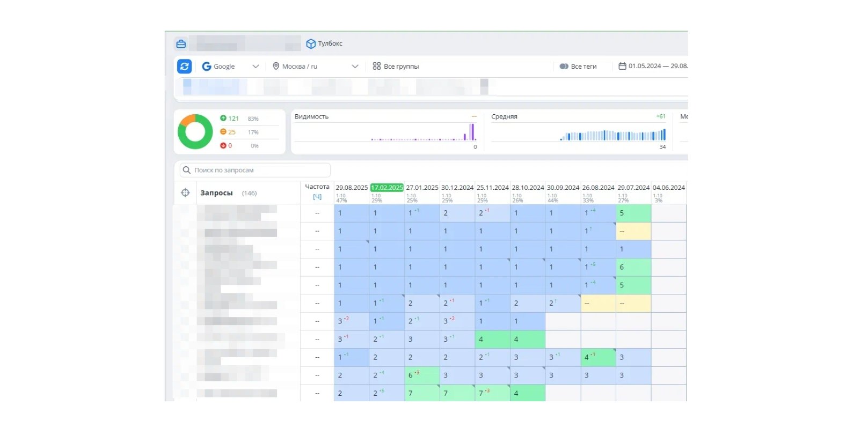Click the Запросы column header
868x421 pixels.
pyautogui.click(x=216, y=193)
